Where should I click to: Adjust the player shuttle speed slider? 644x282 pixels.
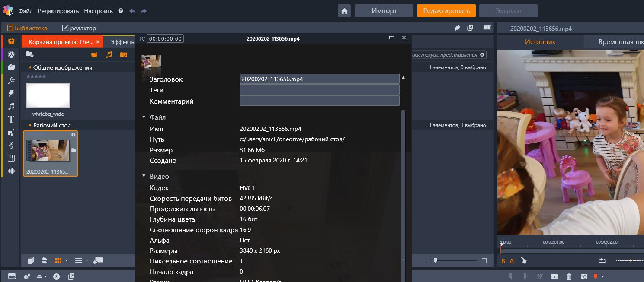point(629,260)
